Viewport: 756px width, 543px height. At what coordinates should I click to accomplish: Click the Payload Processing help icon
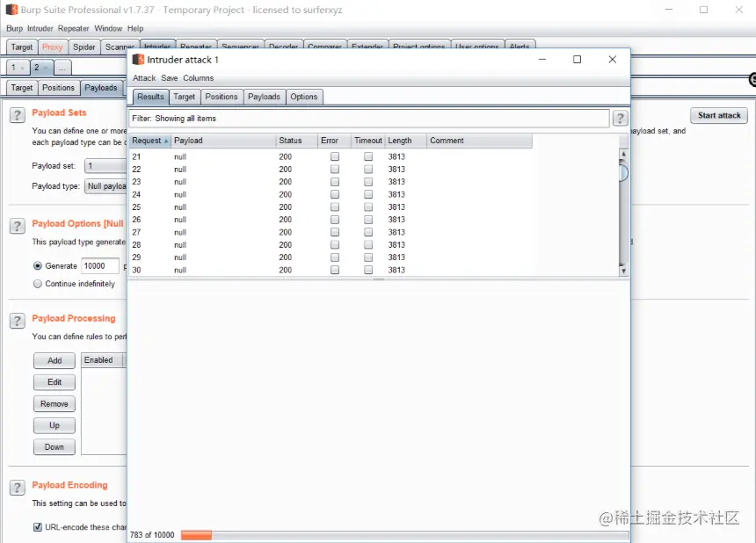point(18,321)
